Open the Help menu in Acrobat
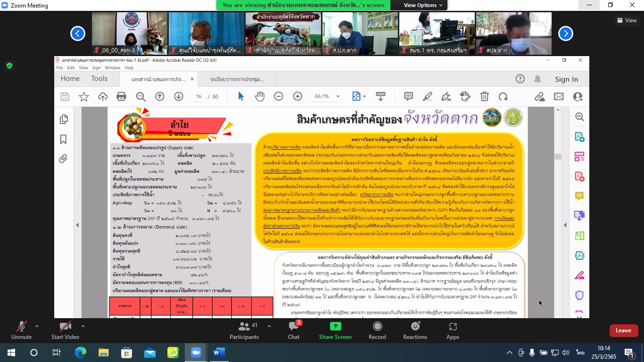The width and height of the screenshot is (644, 362). tap(129, 68)
